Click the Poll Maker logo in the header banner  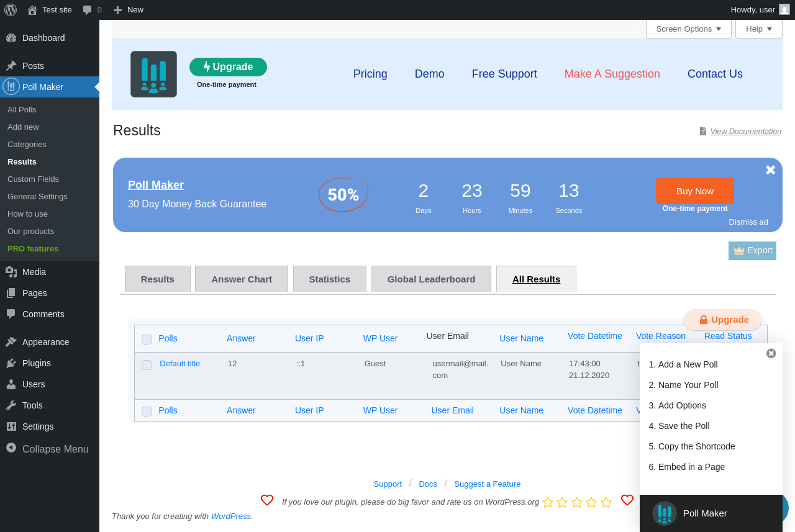coord(153,74)
